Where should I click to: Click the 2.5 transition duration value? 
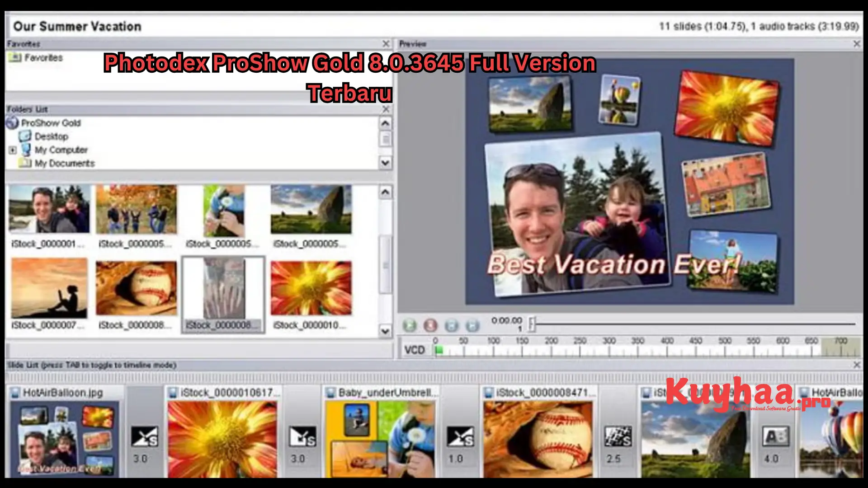tap(613, 459)
